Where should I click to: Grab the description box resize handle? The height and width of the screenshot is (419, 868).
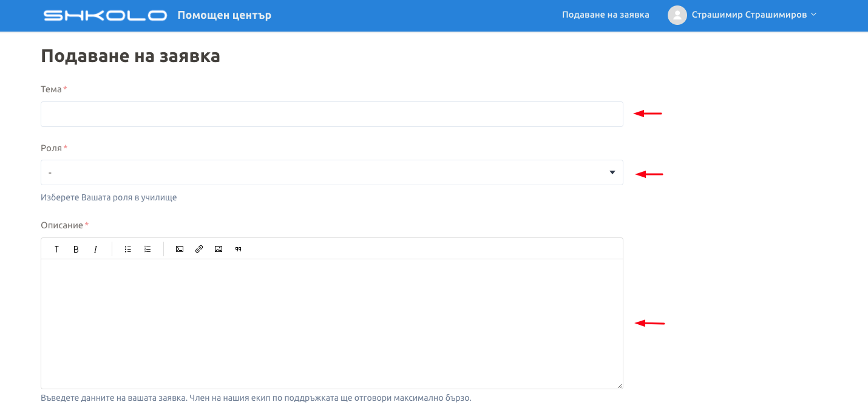click(620, 386)
